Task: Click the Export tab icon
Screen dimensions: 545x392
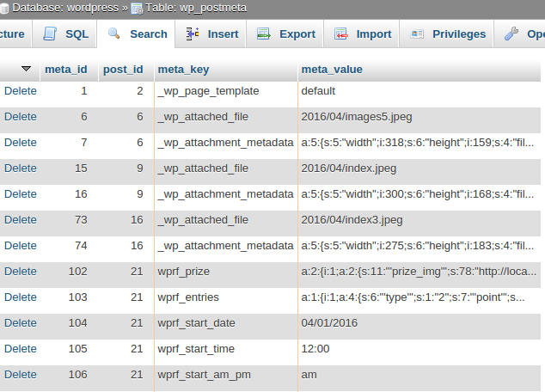Action: (x=263, y=34)
